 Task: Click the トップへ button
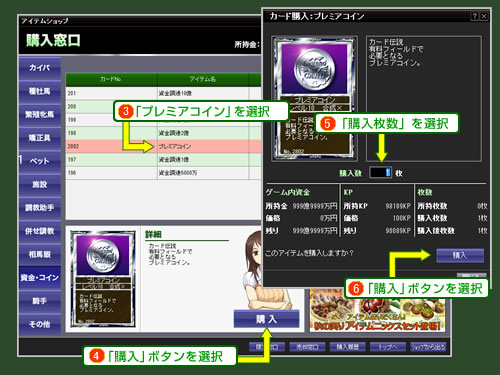(388, 347)
